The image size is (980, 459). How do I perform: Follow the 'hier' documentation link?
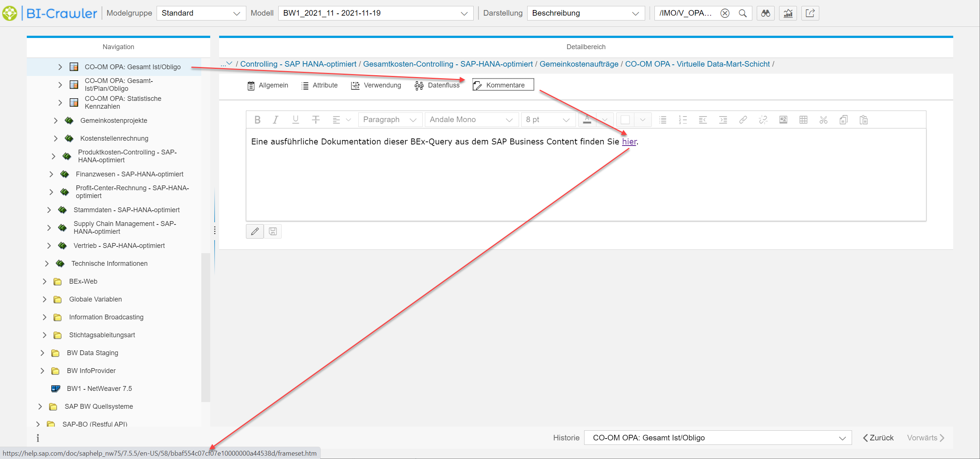coord(629,141)
